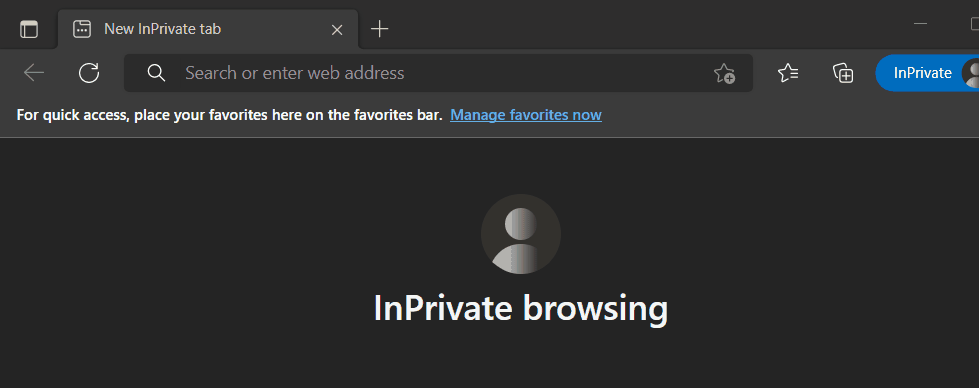Image resolution: width=979 pixels, height=388 pixels.
Task: Minimize the browser window
Action: click(x=920, y=24)
